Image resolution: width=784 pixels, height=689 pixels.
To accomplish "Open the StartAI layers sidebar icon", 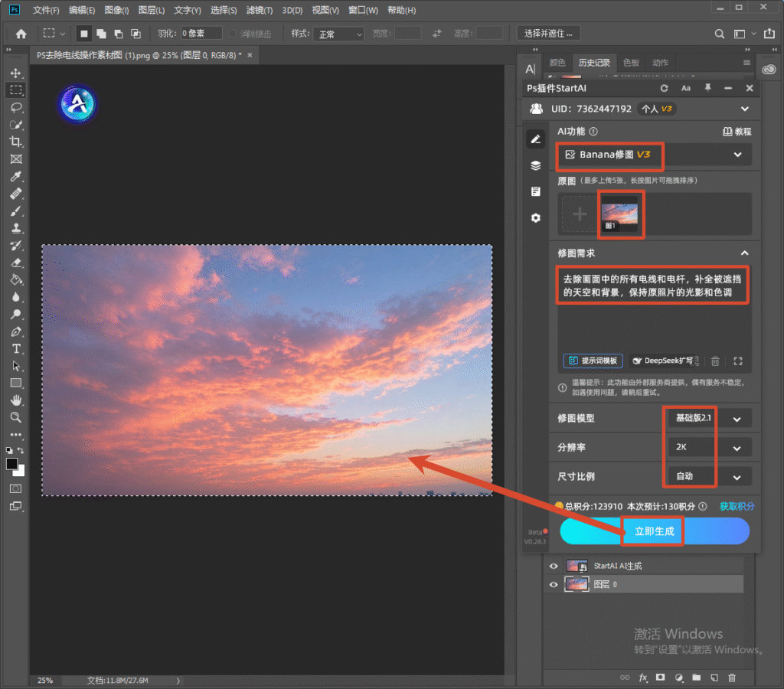I will [x=535, y=165].
